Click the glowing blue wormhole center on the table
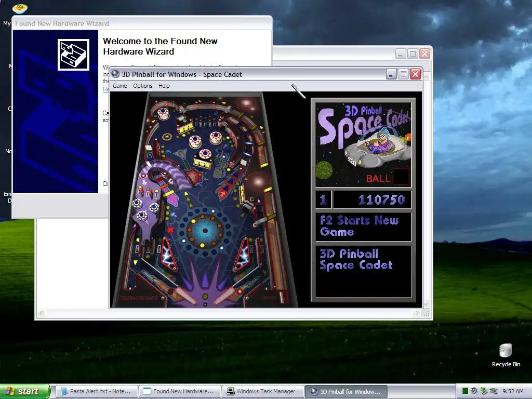 click(205, 230)
